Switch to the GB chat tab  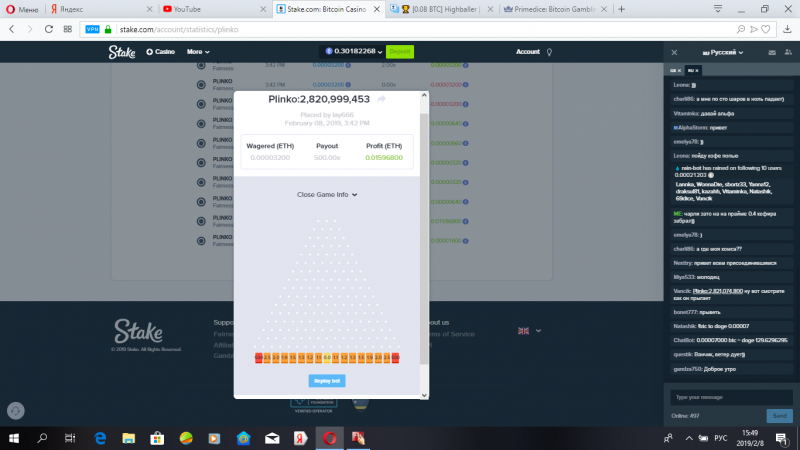tap(675, 70)
